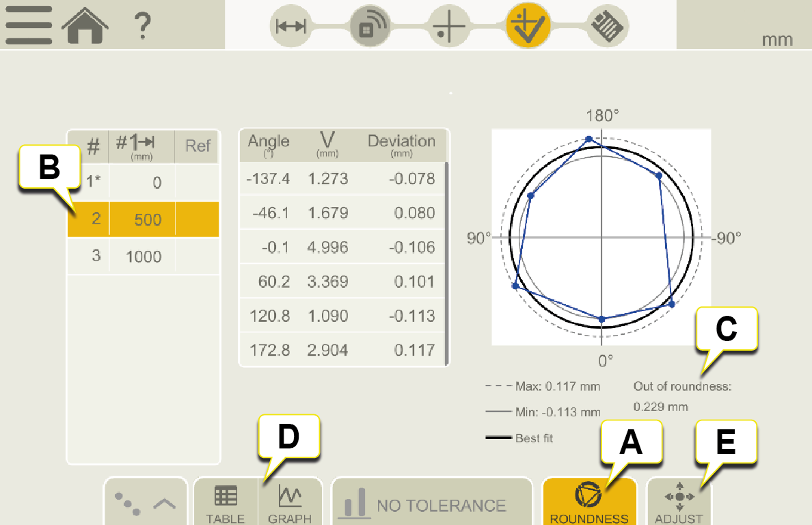Select section row 2 at 500 mm
The height and width of the screenshot is (525, 812).
(143, 219)
